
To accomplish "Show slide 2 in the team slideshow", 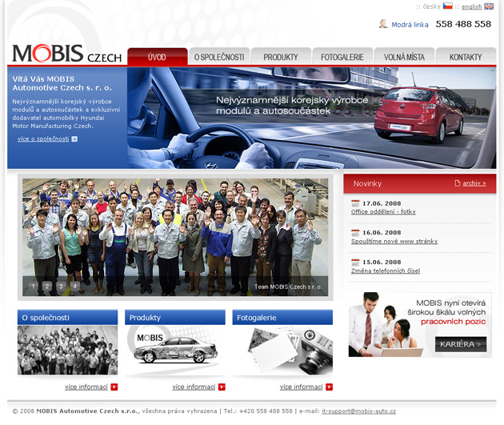I will point(47,286).
